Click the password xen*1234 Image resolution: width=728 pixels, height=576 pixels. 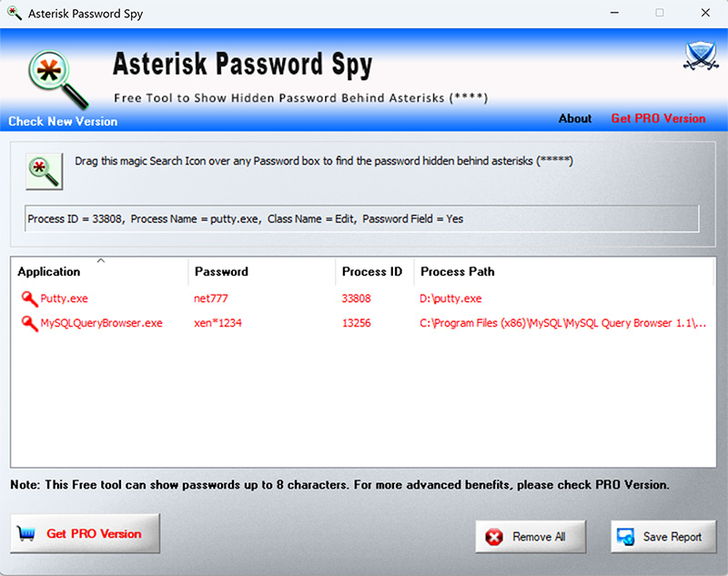217,324
